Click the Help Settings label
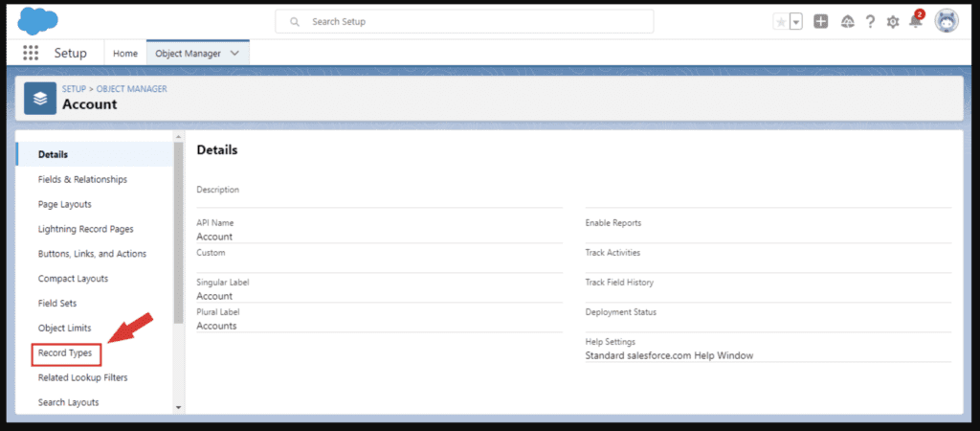The image size is (980, 431). coord(611,342)
